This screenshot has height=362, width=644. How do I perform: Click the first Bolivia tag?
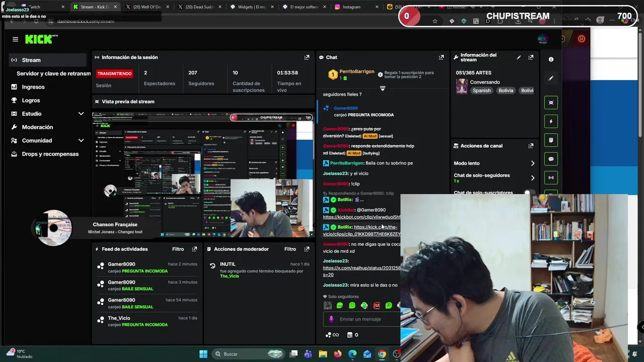[x=506, y=90]
